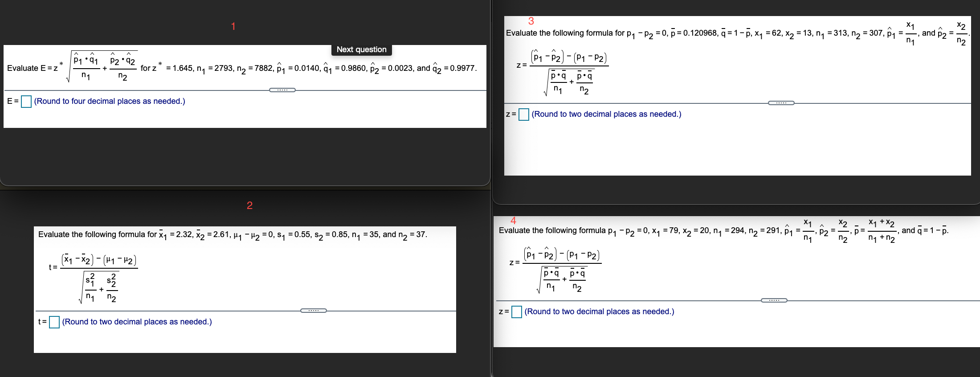This screenshot has height=377, width=980.
Task: Click the Next question button
Action: [361, 49]
